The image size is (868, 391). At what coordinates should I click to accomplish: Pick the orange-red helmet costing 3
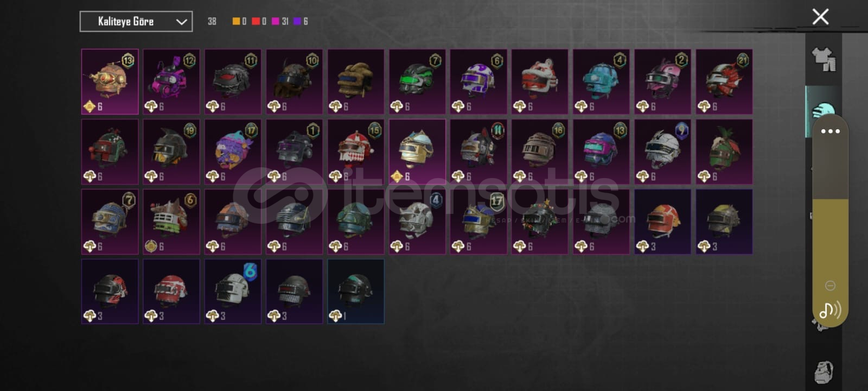click(662, 222)
